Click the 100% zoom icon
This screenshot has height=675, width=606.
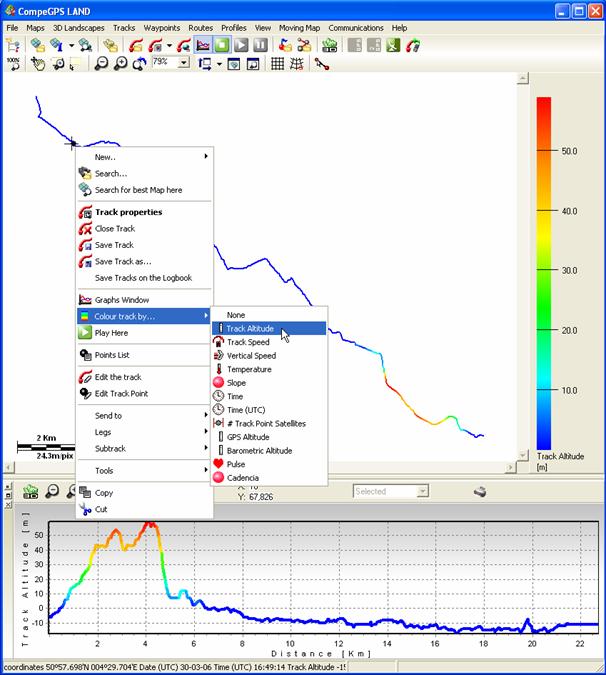pos(13,64)
